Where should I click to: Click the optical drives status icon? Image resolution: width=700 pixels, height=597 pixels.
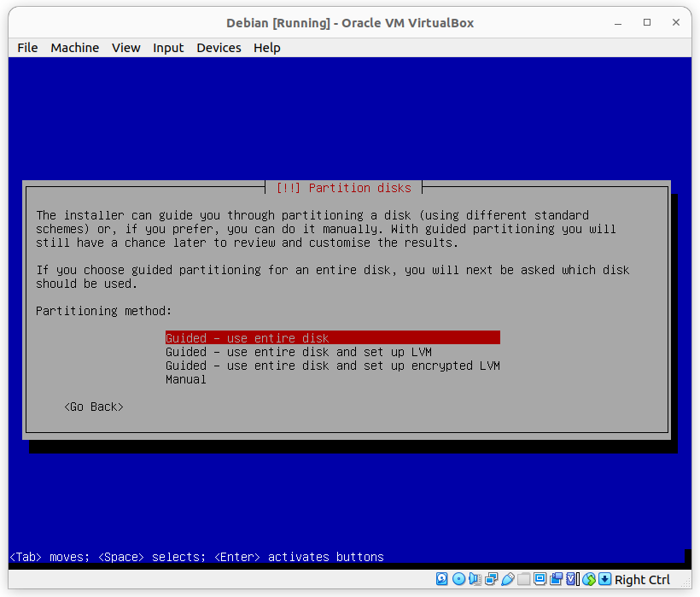[459, 579]
